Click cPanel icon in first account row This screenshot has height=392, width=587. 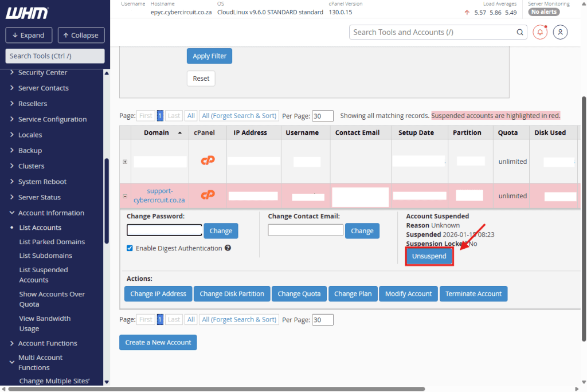click(208, 160)
